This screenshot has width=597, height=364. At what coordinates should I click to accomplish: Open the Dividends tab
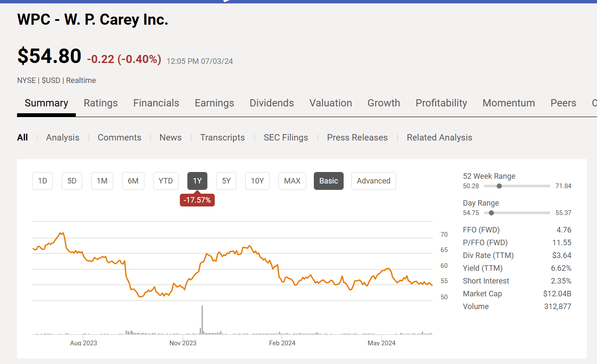pyautogui.click(x=272, y=103)
